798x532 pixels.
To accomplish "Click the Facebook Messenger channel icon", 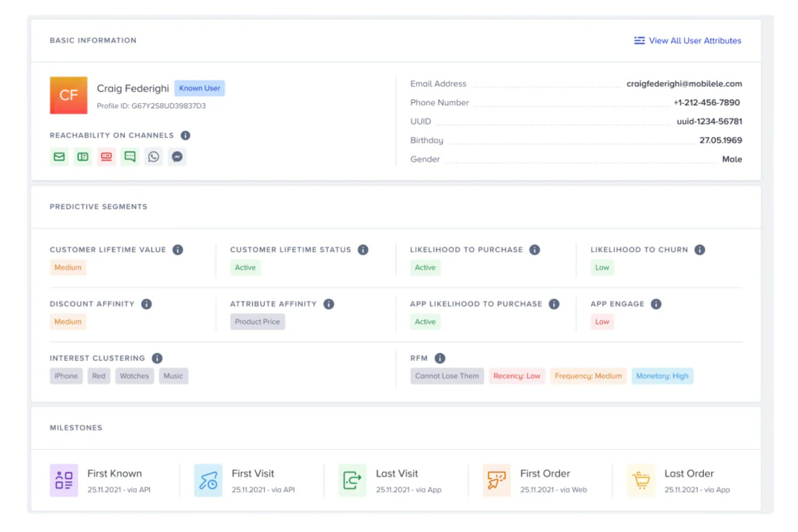I will point(177,156).
